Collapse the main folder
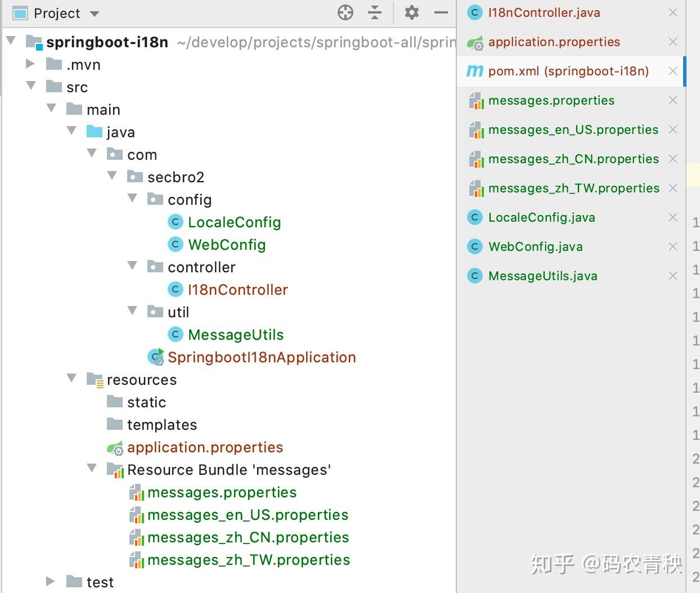This screenshot has width=700, height=593. [51, 109]
